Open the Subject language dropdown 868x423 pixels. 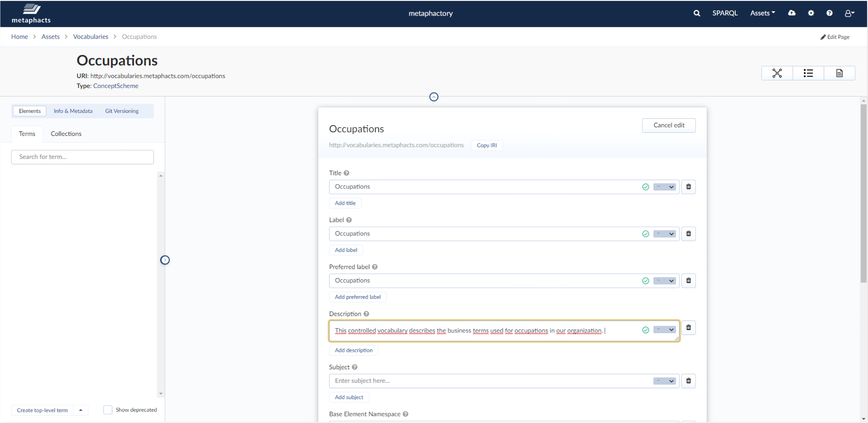[x=664, y=381]
